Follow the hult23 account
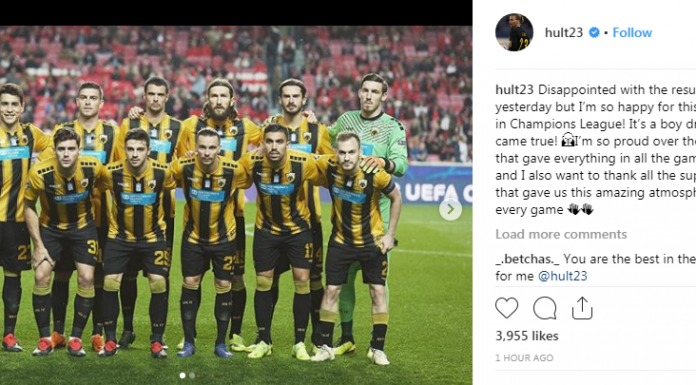696x385 pixels. [632, 32]
